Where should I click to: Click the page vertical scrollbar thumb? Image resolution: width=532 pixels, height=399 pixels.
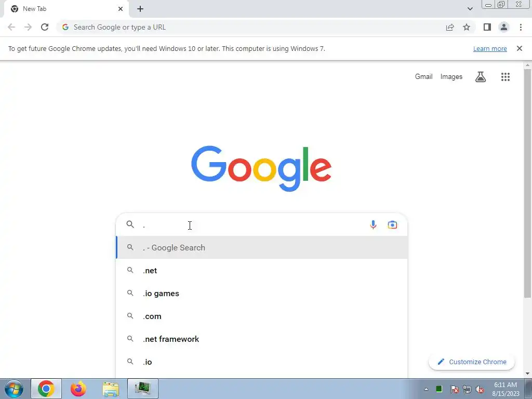pos(528,183)
